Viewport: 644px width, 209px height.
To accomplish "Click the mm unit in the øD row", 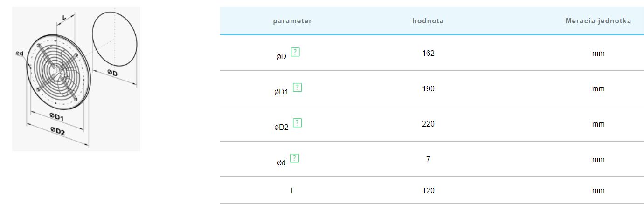I will tap(598, 53).
